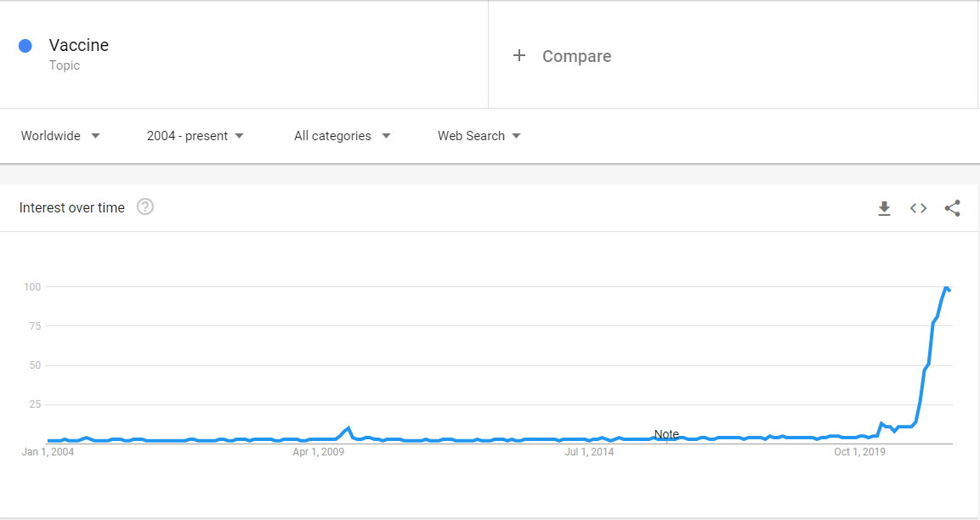Click the Topic label under Vaccine

(65, 65)
